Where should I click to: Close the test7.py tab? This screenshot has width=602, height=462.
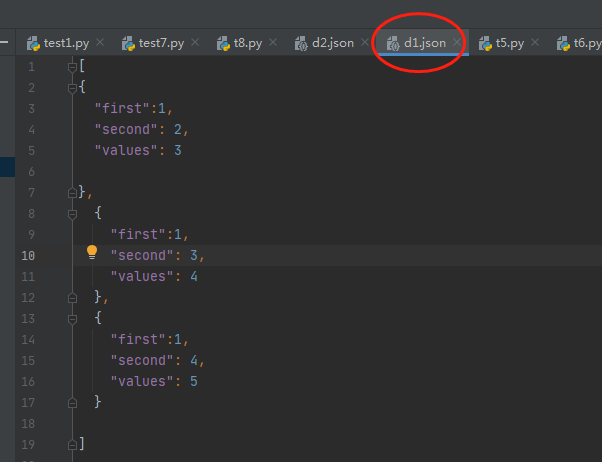coord(195,42)
